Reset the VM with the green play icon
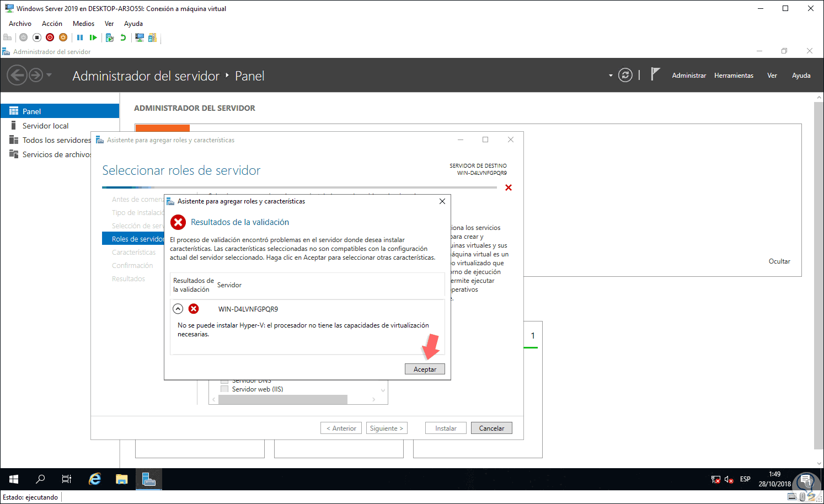 [93, 37]
